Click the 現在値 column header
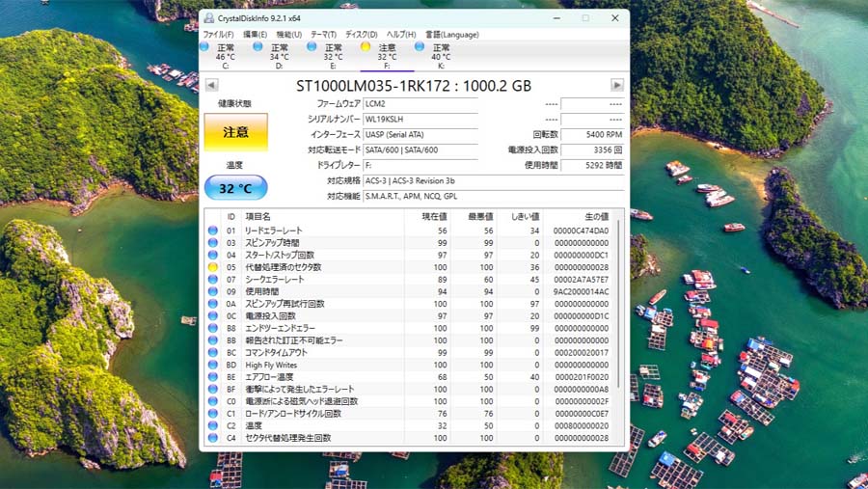This screenshot has height=489, width=868. pos(427,217)
